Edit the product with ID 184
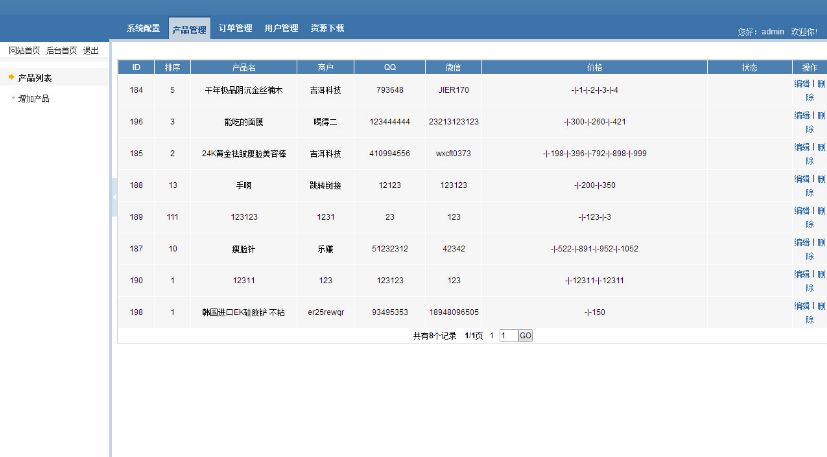 [801, 84]
